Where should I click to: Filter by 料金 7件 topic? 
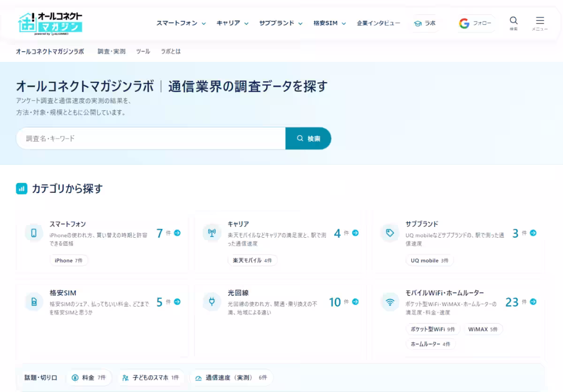click(x=89, y=377)
